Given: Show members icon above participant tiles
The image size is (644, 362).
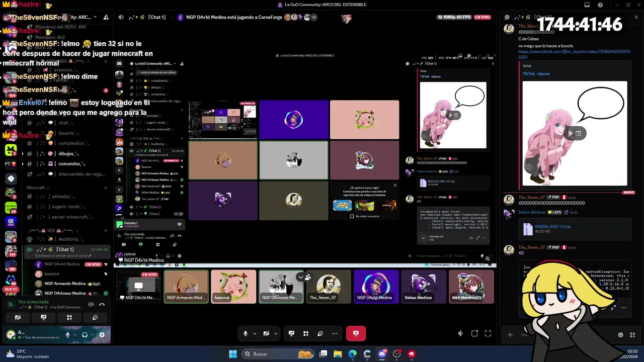Looking at the screenshot, I should coord(308,277).
